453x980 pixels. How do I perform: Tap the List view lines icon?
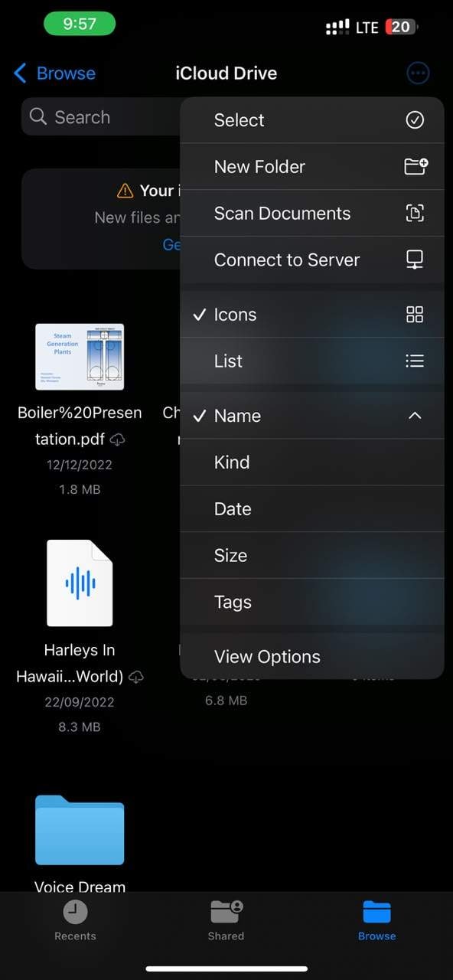click(x=415, y=361)
